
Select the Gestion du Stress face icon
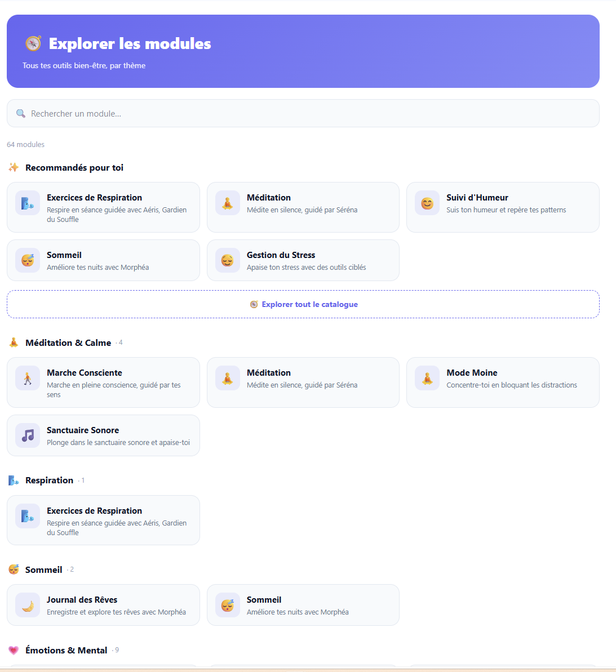tap(227, 260)
